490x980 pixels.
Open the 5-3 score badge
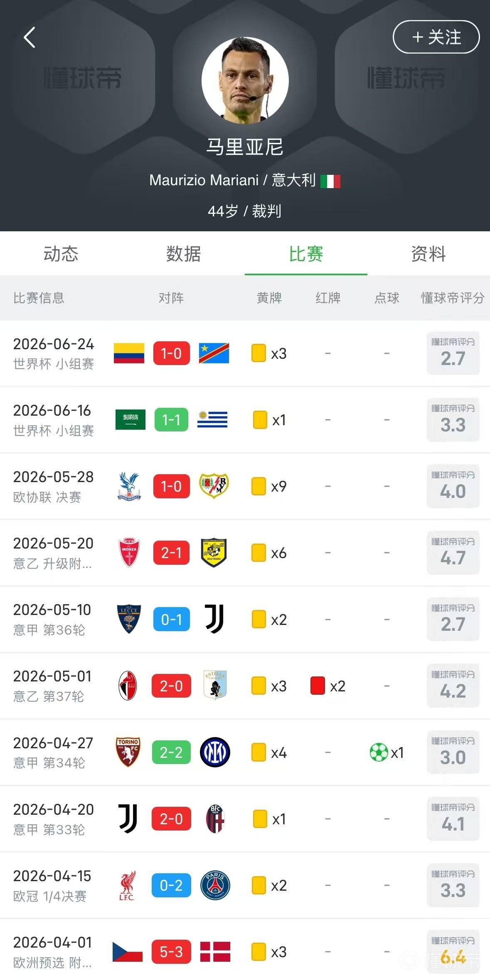click(171, 951)
